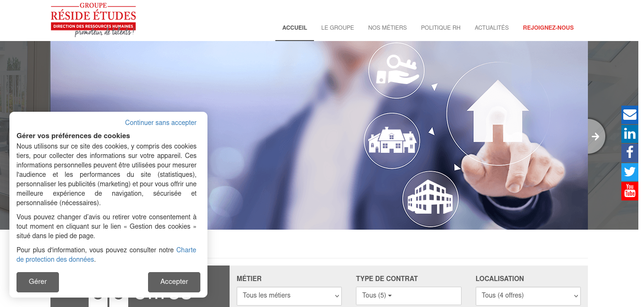Select Nos Métiers in navigation
Screen dimensions: 644x307
pyautogui.click(x=387, y=28)
